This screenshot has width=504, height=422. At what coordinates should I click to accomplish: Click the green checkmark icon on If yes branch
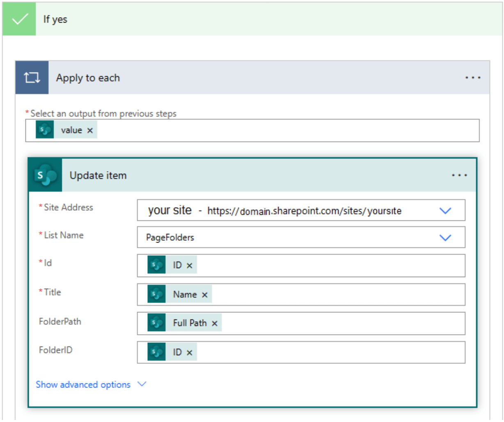pos(19,19)
